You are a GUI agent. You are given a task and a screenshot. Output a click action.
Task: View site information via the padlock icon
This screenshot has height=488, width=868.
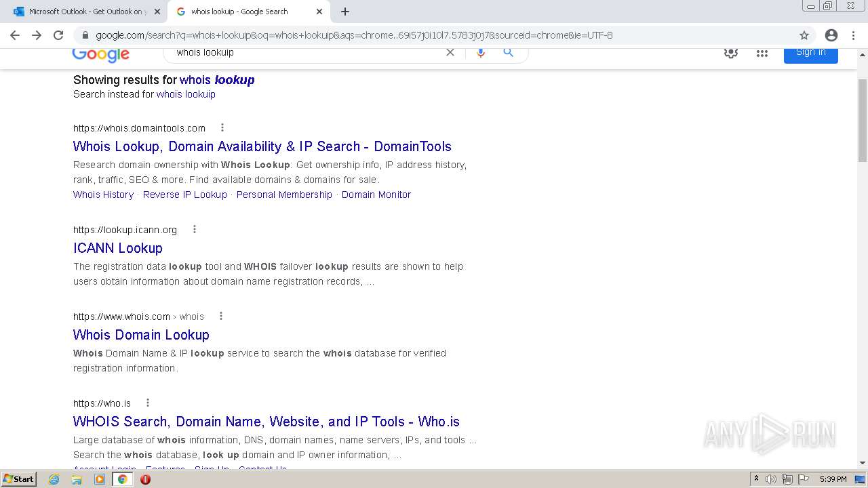click(x=85, y=35)
